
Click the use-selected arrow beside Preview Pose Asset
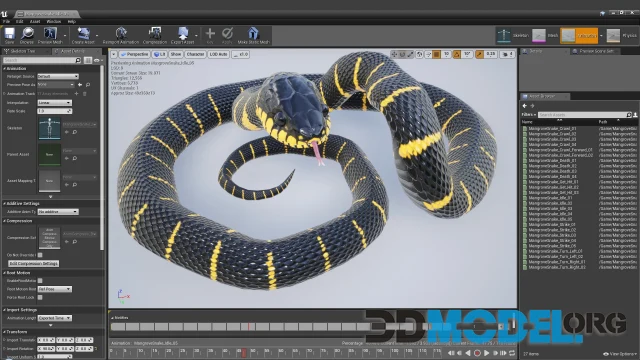[x=80, y=85]
